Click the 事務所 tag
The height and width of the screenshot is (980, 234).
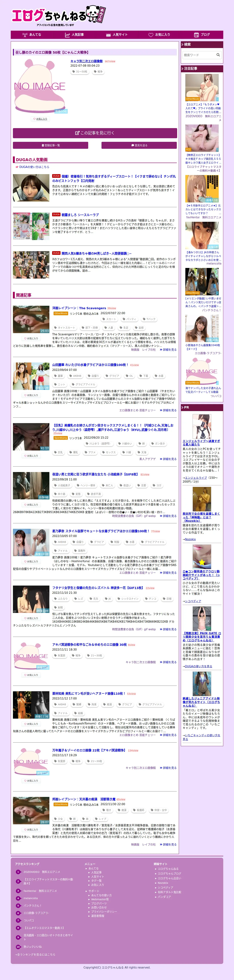(x=80, y=551)
